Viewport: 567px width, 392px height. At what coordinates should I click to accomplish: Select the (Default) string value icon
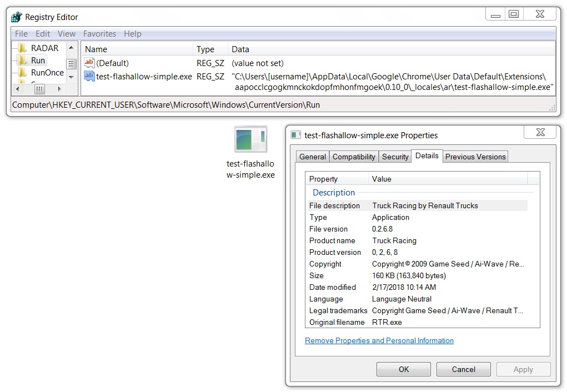[89, 63]
